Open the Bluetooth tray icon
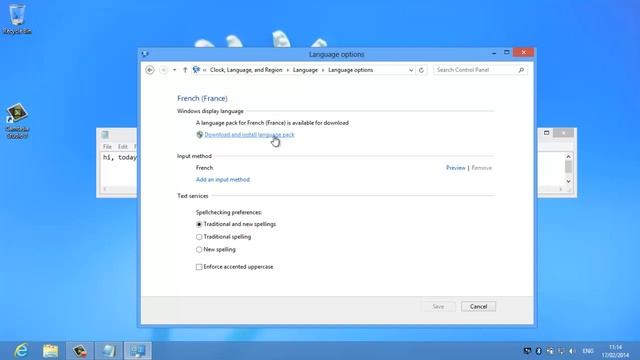Screen dimensions: 640x360 pyautogui.click(x=538, y=351)
